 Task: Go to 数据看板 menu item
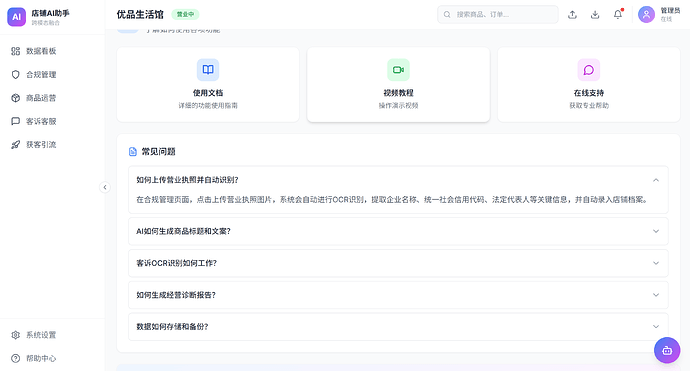(52, 51)
